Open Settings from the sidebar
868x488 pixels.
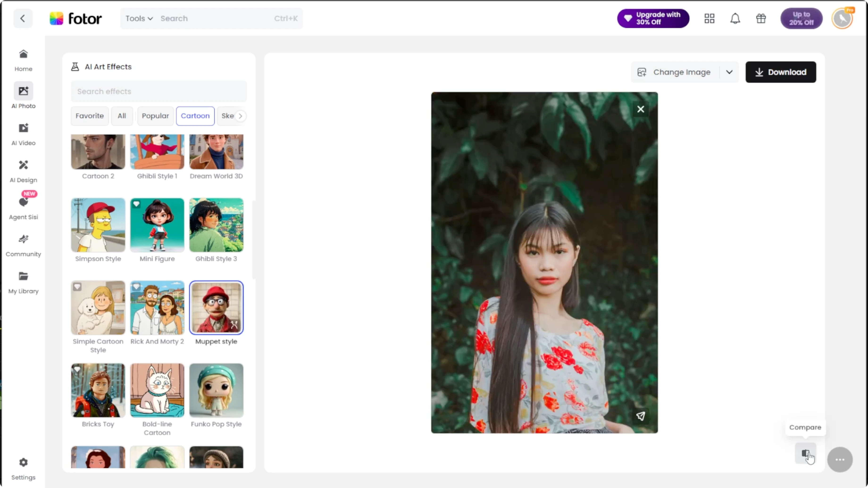pyautogui.click(x=23, y=468)
